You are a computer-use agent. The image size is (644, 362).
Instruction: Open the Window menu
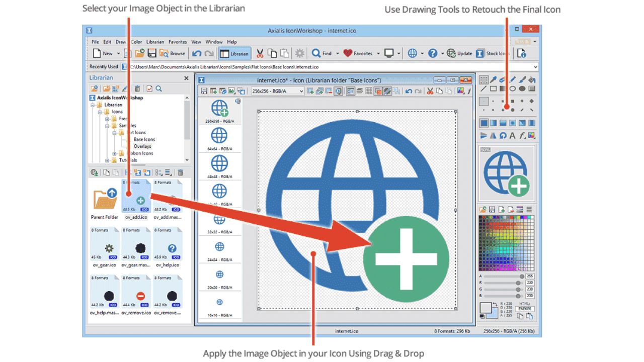click(x=214, y=42)
